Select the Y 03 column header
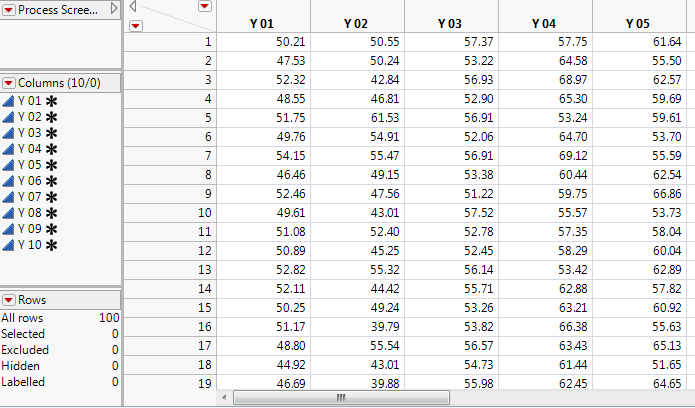 point(451,16)
